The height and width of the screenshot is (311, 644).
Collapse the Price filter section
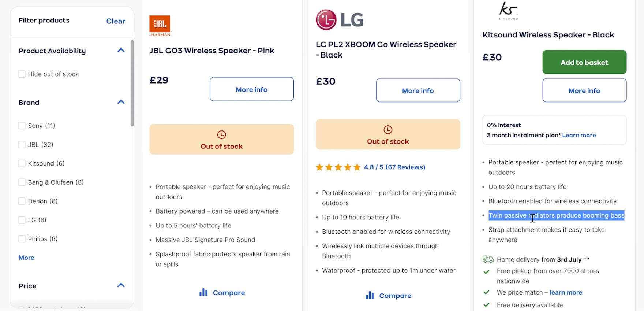click(x=121, y=285)
